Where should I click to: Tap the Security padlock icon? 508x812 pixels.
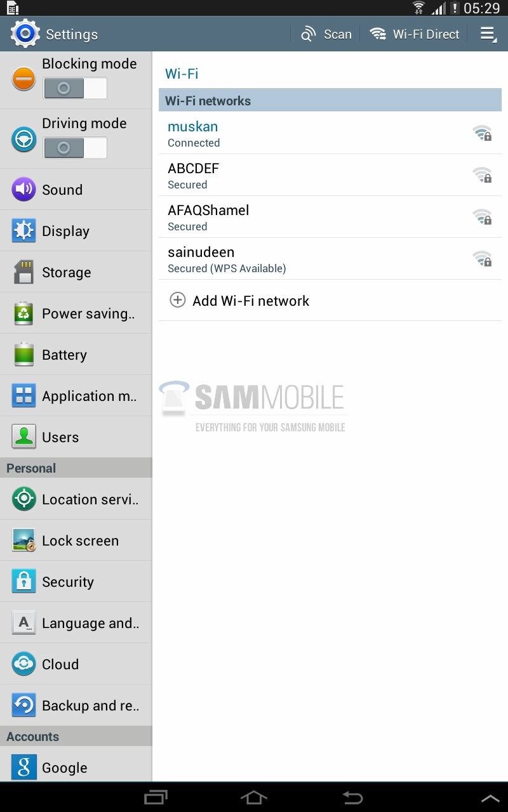coord(23,582)
